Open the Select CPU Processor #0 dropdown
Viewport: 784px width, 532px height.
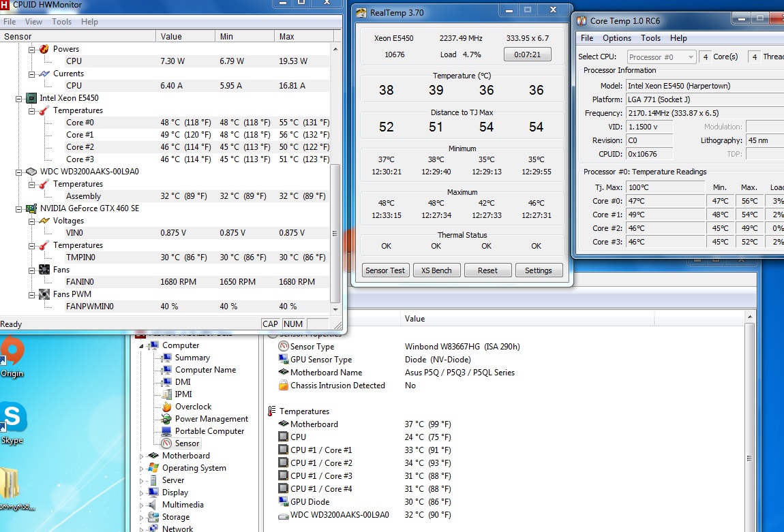(661, 57)
